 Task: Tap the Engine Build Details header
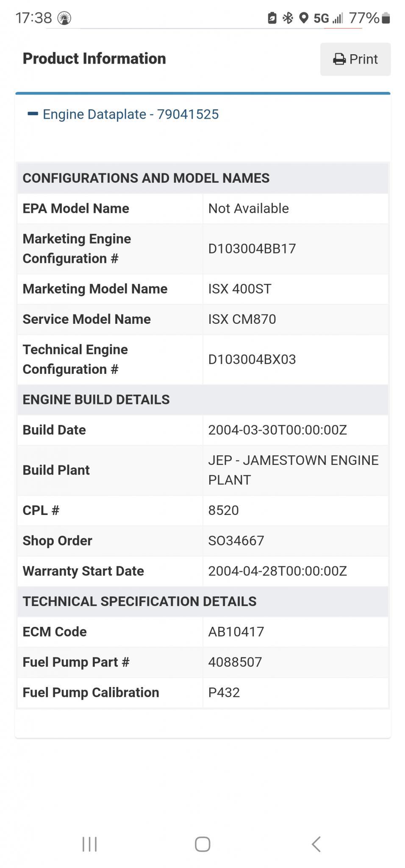[202, 400]
